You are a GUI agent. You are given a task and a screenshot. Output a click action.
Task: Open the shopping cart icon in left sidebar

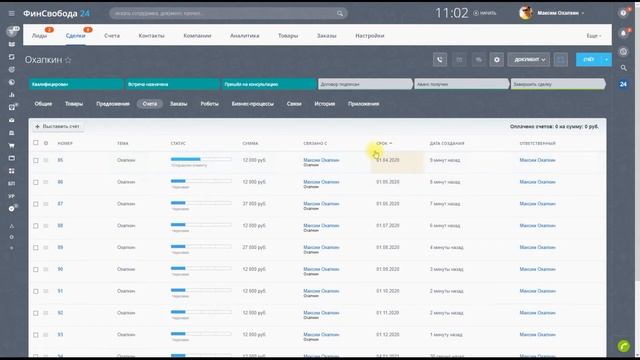pos(11,145)
